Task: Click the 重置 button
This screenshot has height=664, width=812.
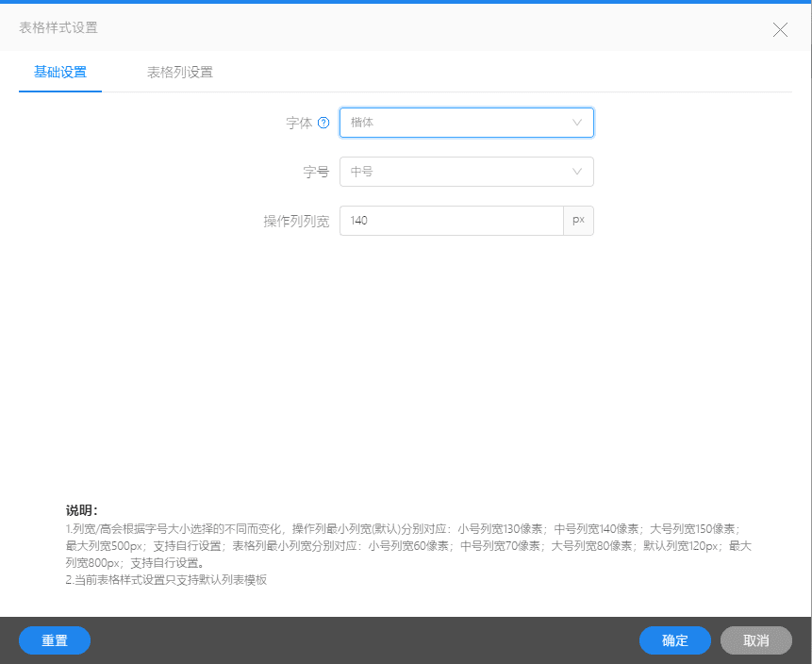Action: 55,640
